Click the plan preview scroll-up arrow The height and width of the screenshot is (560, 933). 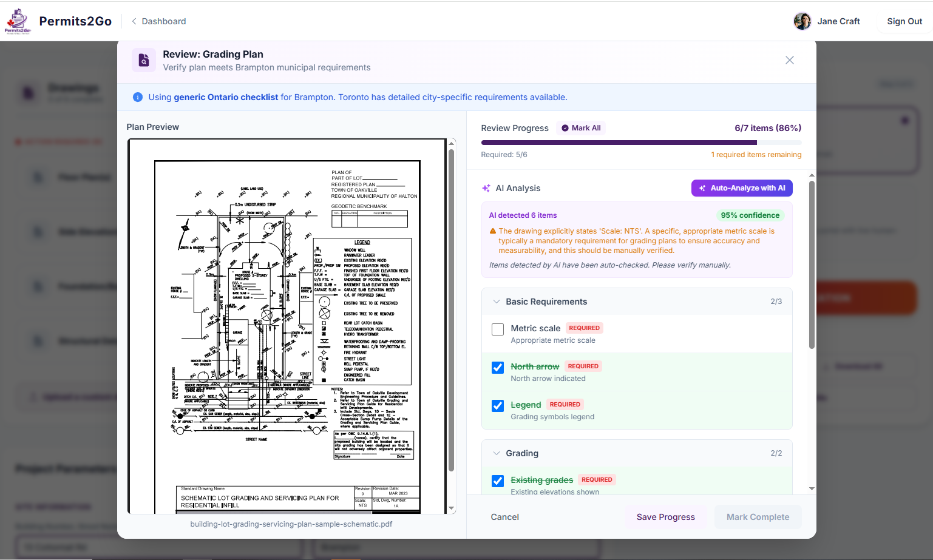coord(451,143)
